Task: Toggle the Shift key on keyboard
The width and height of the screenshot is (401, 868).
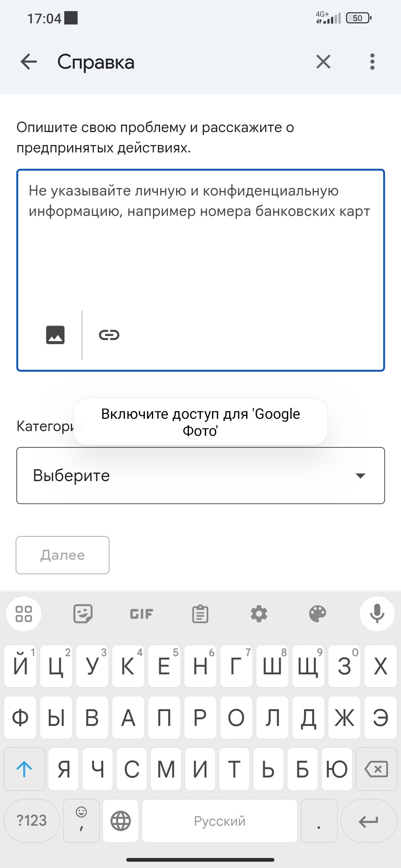Action: pyautogui.click(x=24, y=769)
